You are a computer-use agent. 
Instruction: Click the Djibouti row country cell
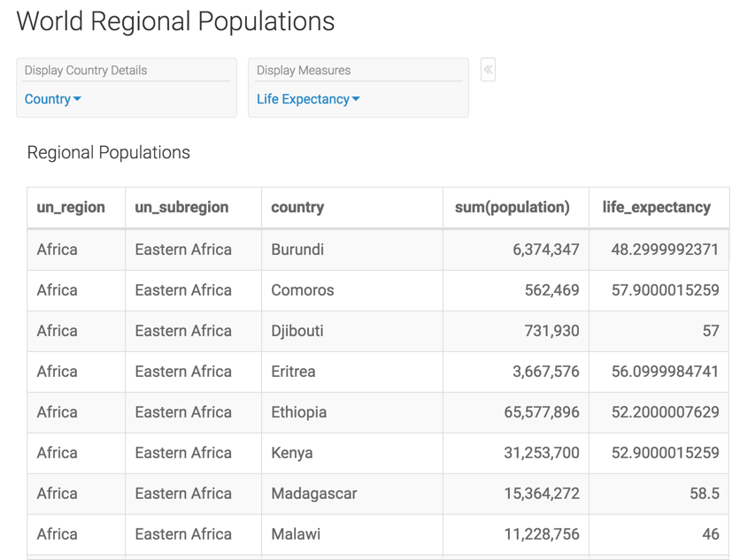coord(297,331)
